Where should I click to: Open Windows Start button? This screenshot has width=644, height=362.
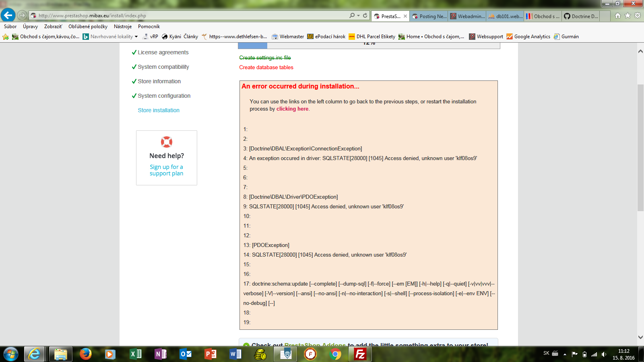[x=11, y=354]
